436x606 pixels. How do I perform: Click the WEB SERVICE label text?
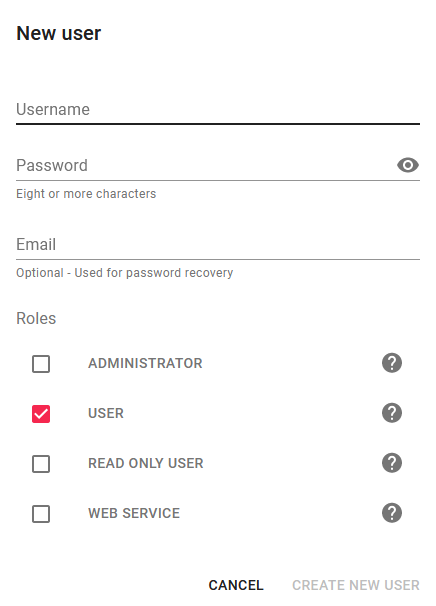click(134, 513)
